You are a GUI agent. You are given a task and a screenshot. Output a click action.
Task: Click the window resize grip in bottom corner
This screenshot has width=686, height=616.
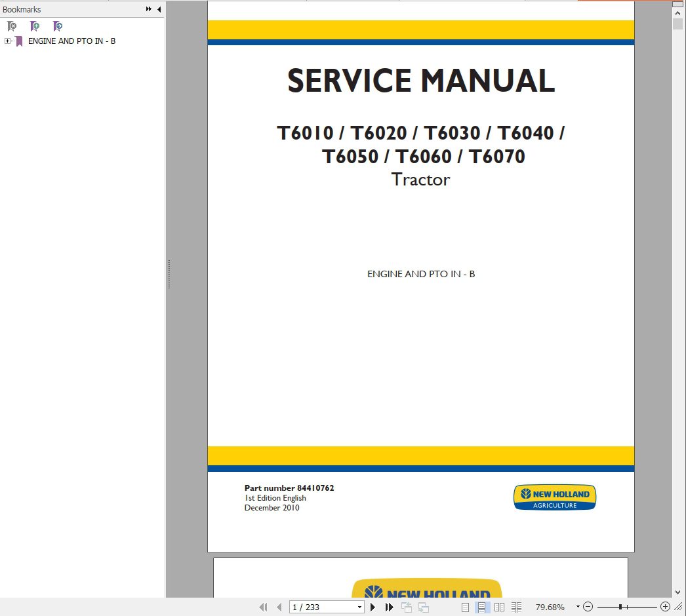[x=679, y=607]
